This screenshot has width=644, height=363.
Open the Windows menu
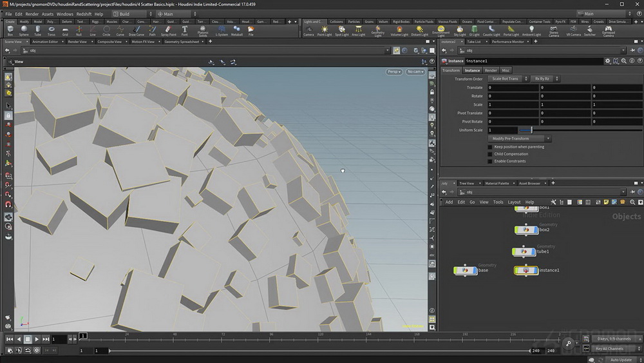(65, 14)
